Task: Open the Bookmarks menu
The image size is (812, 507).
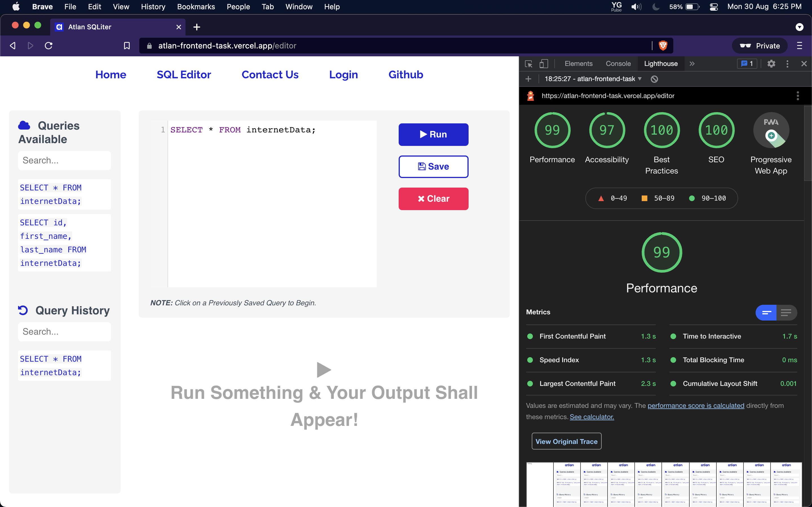Action: 196,7
